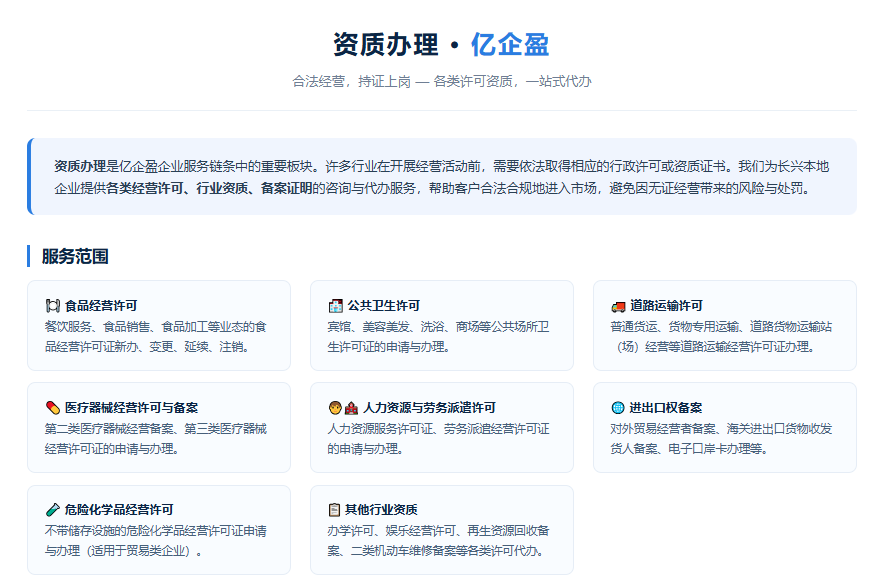This screenshot has width=887, height=586.
Task: Click the 服务范围 section heading
Action: pos(75,256)
